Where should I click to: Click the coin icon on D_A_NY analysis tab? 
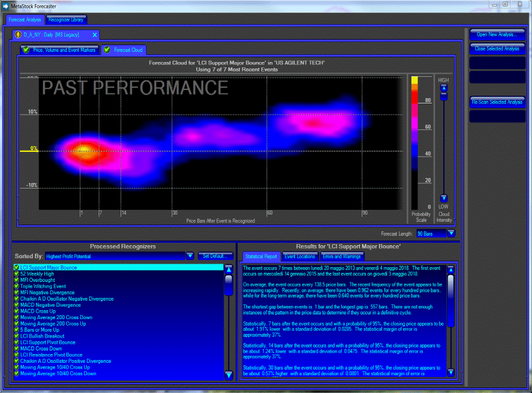18,35
